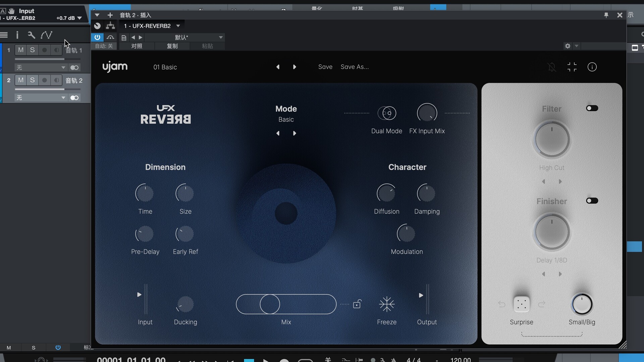The image size is (644, 362).
Task: Switch to next reverb Mode
Action: pyautogui.click(x=294, y=133)
